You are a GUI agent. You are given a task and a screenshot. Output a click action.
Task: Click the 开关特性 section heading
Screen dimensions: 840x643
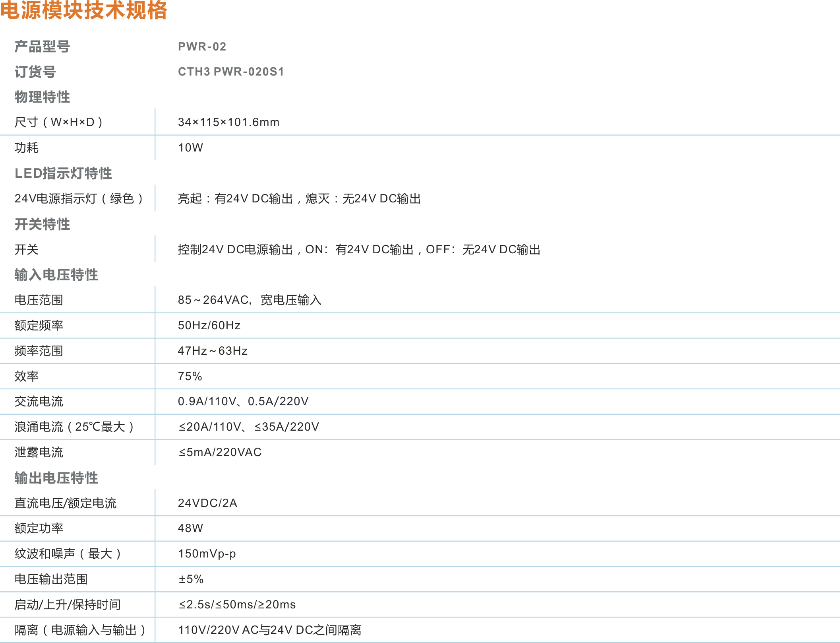coord(42,224)
